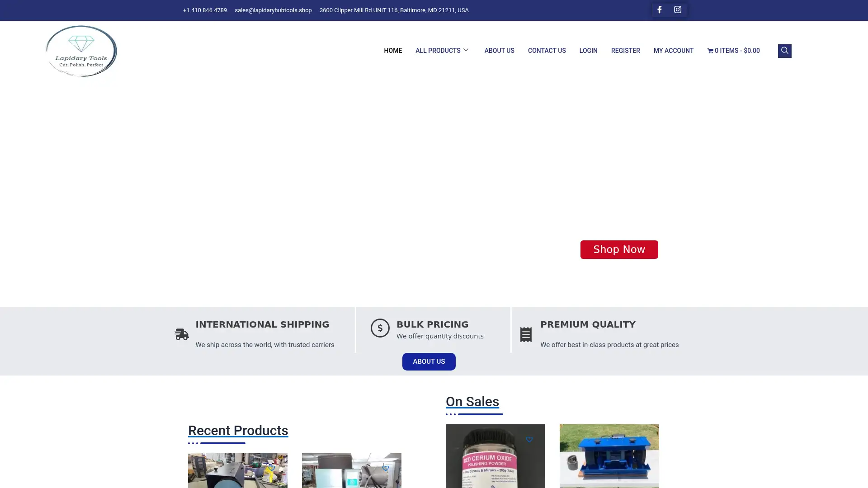Expand the ALL PRODUCTS dropdown
The width and height of the screenshot is (868, 488).
(x=442, y=51)
